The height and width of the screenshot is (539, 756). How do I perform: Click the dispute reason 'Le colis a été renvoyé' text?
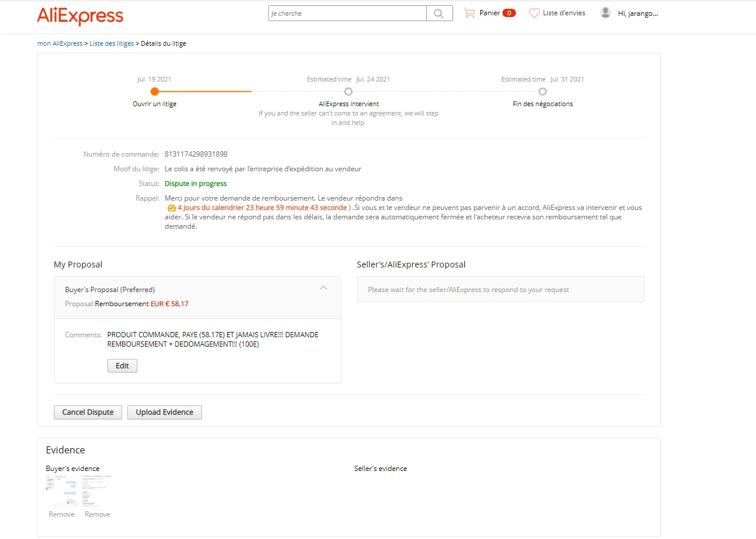[263, 169]
